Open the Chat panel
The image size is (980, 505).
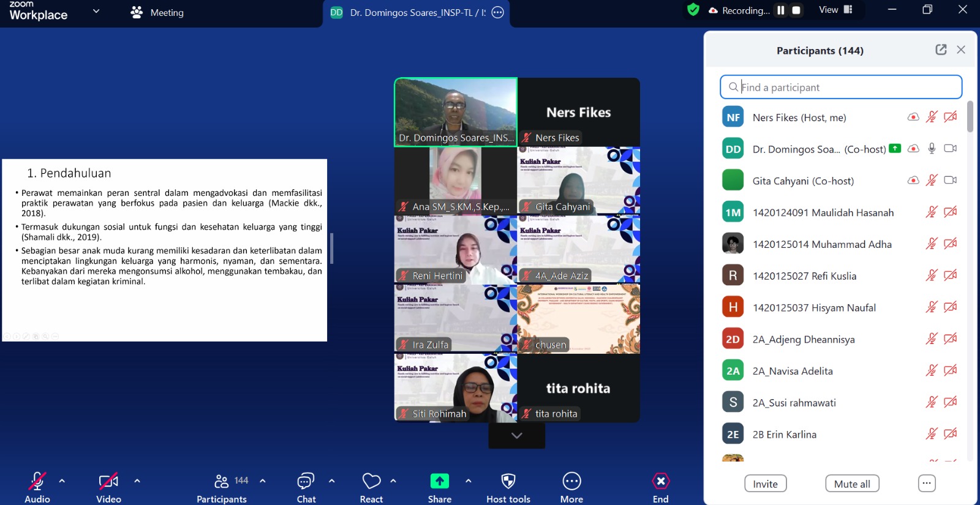(306, 482)
